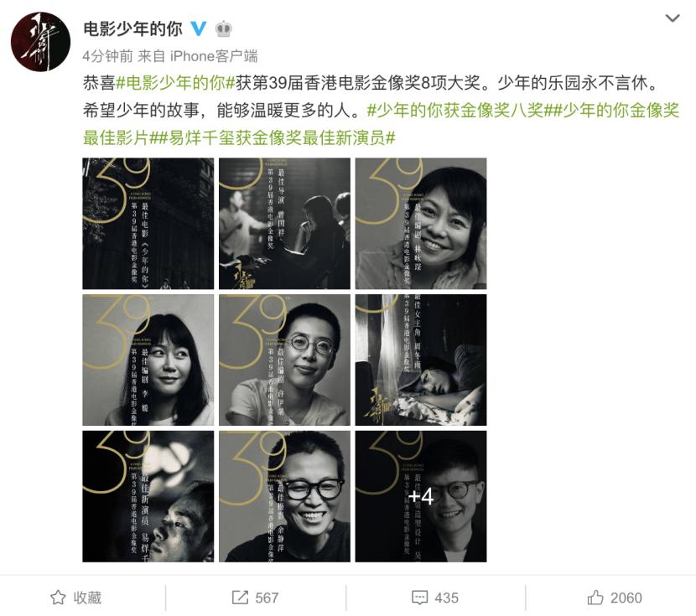Click the iPhone客户端 source link

click(214, 56)
